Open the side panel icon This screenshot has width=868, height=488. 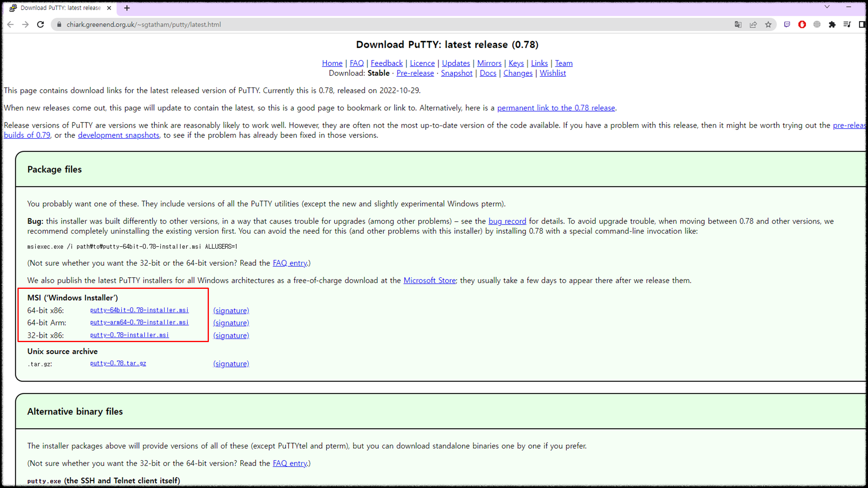pos(862,25)
